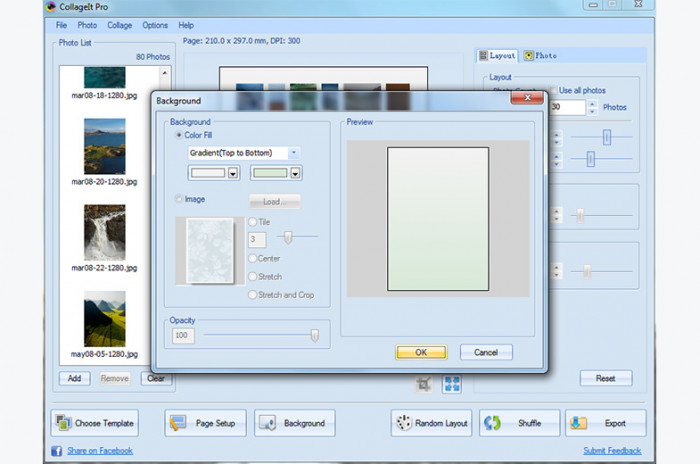
Task: Click the background image preview thumbnail
Action: [x=210, y=251]
